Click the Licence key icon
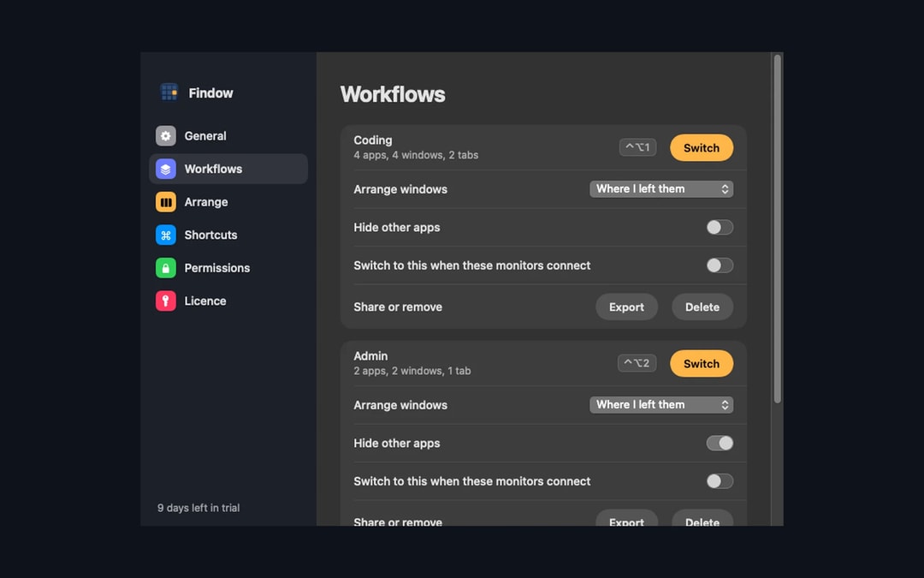The height and width of the screenshot is (578, 924). (166, 301)
